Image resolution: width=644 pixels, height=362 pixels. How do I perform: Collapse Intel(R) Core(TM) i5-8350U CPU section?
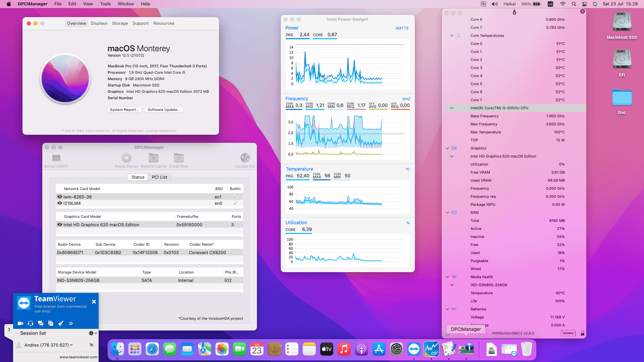click(x=452, y=108)
